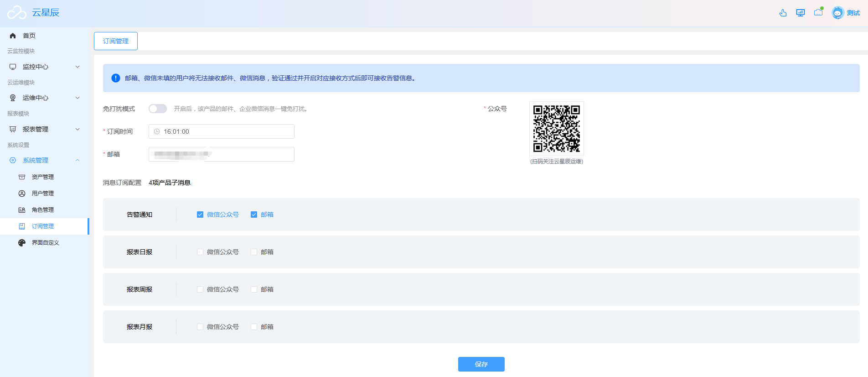
Task: Click the 用户管理 person icon
Action: coord(22,194)
